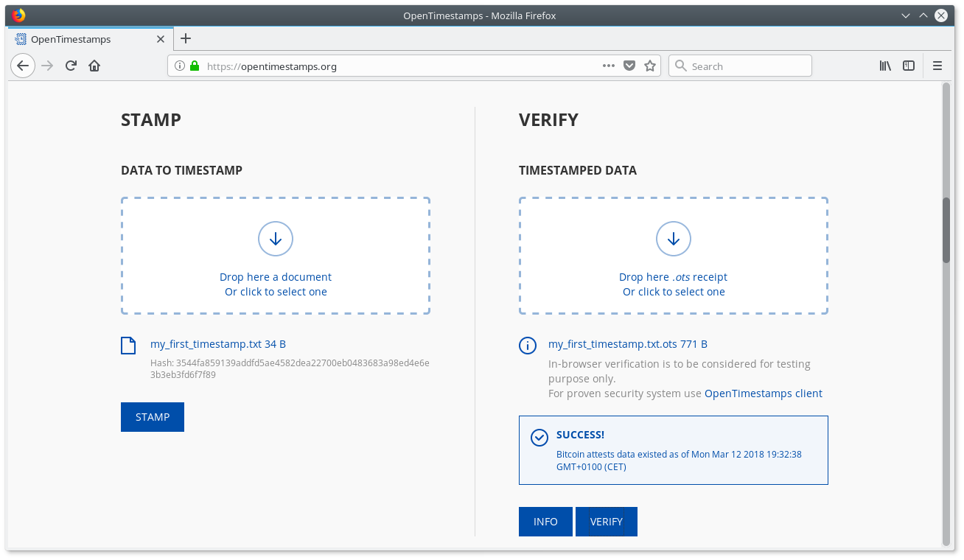Click the info circle next to the .ots file
Image resolution: width=964 pixels, height=560 pixels.
tap(528, 346)
